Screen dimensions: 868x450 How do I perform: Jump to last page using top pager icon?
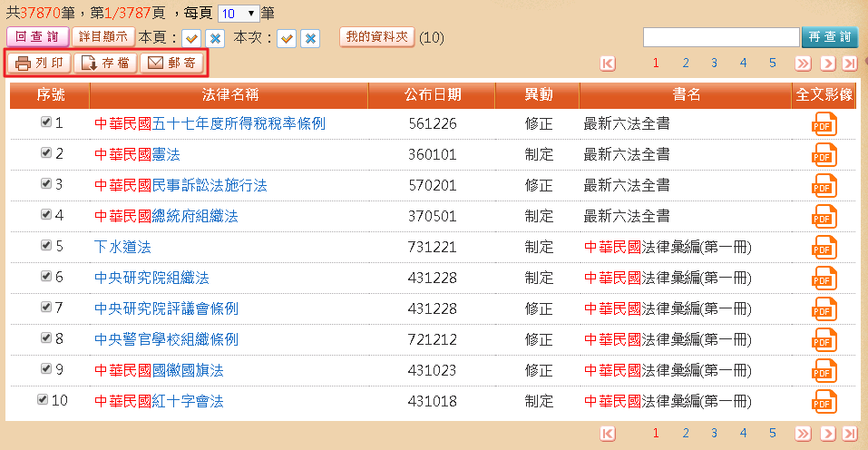(x=849, y=64)
